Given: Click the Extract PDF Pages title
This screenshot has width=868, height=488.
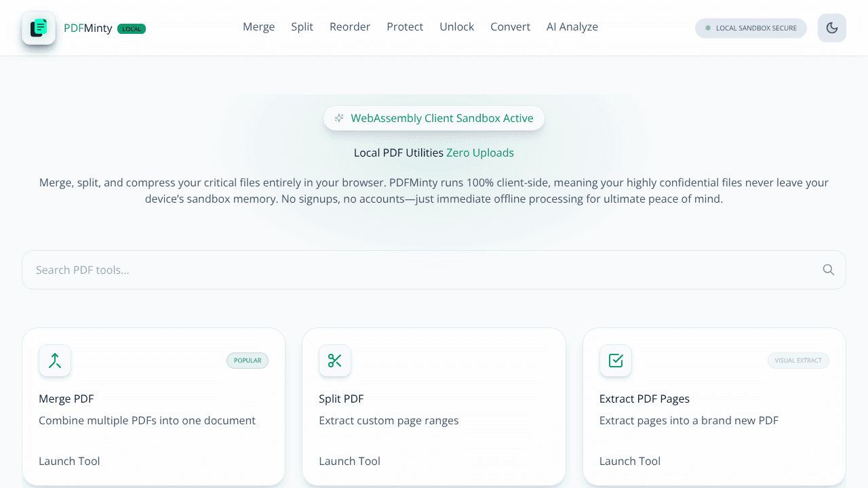Looking at the screenshot, I should click(x=645, y=399).
